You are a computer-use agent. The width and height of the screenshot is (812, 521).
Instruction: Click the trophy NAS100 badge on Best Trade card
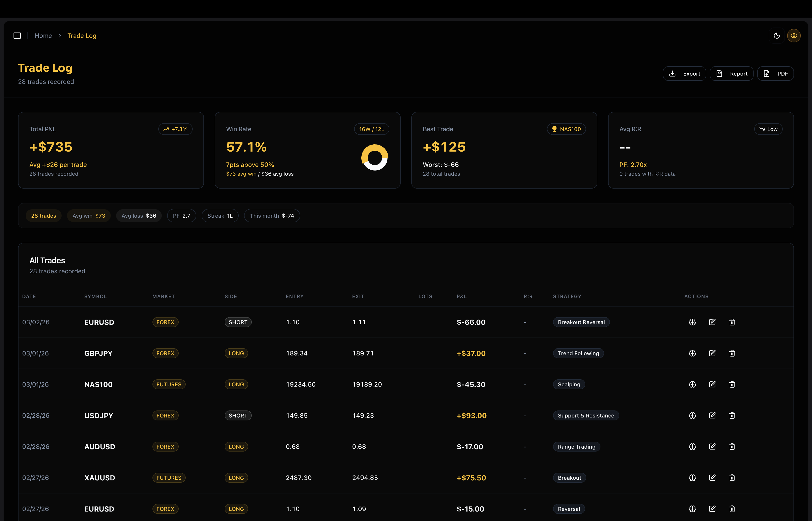coord(566,129)
